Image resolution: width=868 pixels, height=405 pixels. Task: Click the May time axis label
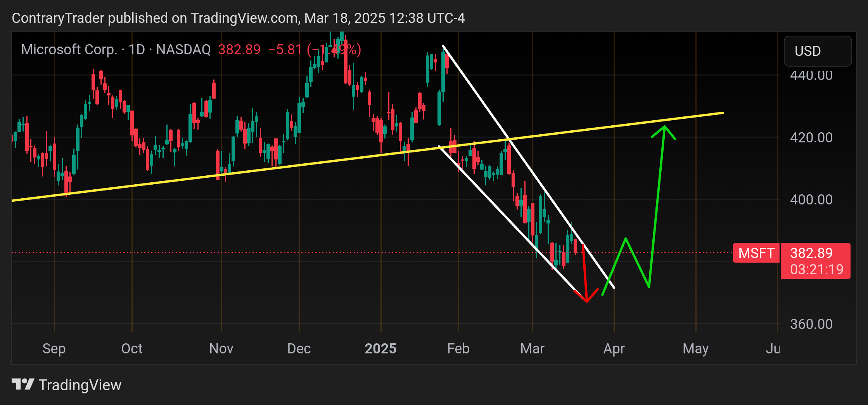pyautogui.click(x=696, y=348)
